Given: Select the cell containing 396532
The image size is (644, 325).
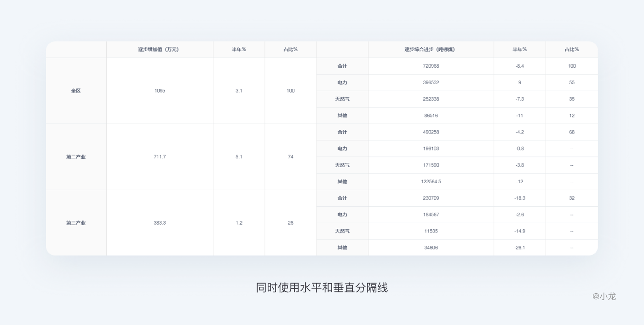Looking at the screenshot, I should [x=431, y=82].
